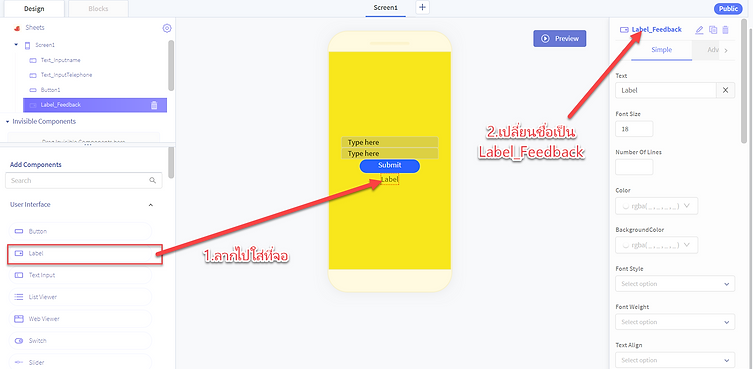
Task: Click the Submit button on phone canvas
Action: tap(389, 166)
